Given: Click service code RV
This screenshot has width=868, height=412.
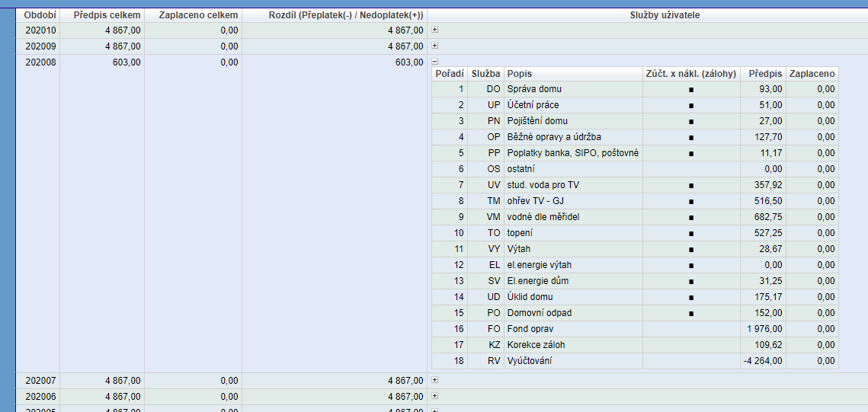Looking at the screenshot, I should [x=495, y=362].
